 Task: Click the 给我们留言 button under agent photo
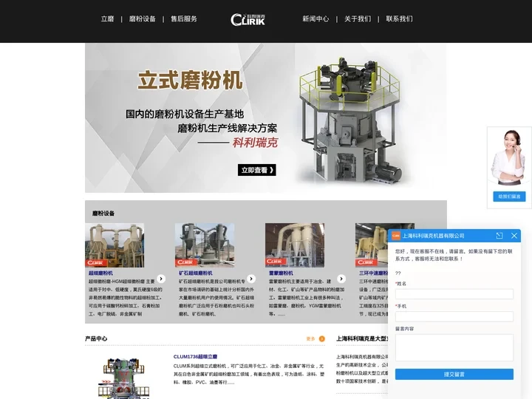(509, 197)
